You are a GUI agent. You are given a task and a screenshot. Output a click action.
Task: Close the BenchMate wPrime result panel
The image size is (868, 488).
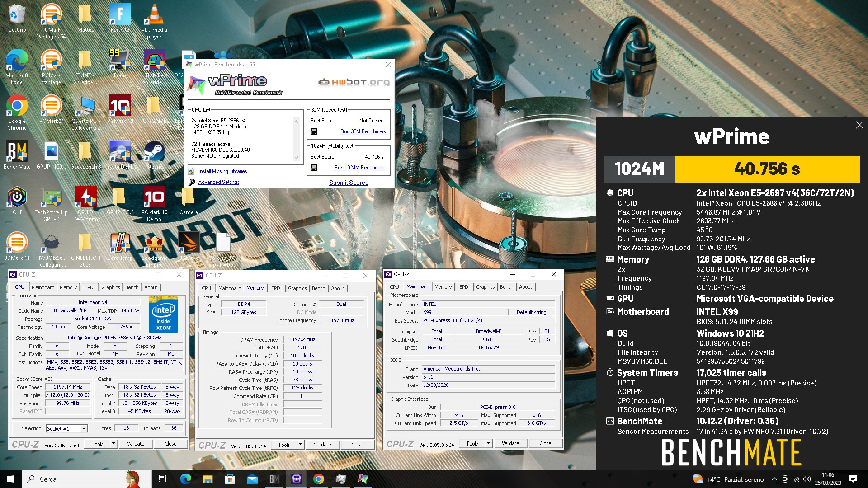859,125
